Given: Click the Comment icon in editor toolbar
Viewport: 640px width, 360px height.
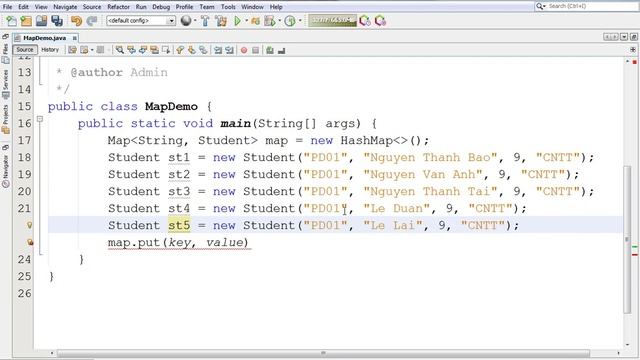Looking at the screenshot, I should click(x=270, y=50).
